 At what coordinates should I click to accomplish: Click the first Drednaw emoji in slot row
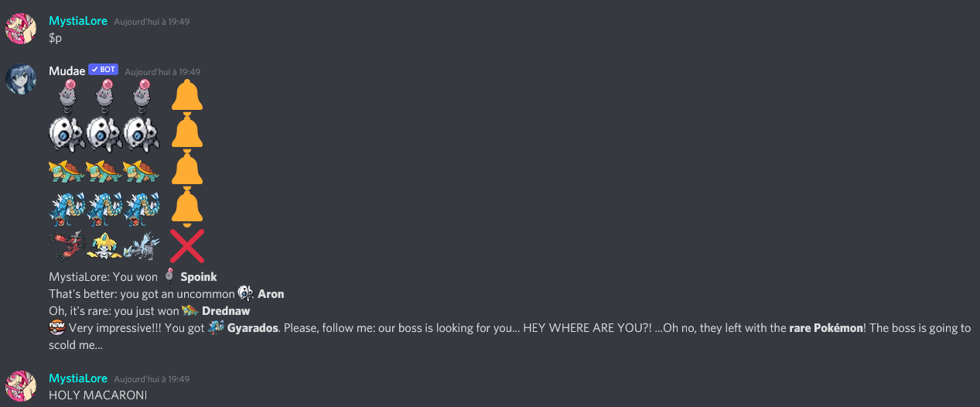click(67, 171)
